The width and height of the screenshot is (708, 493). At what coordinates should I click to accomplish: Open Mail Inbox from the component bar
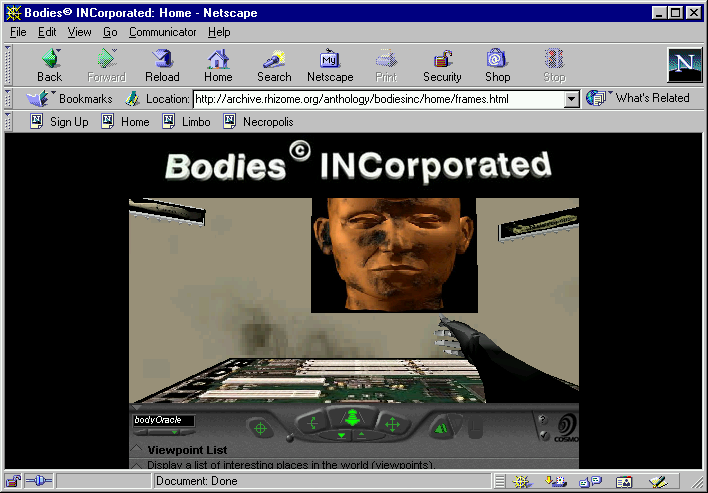coord(555,482)
